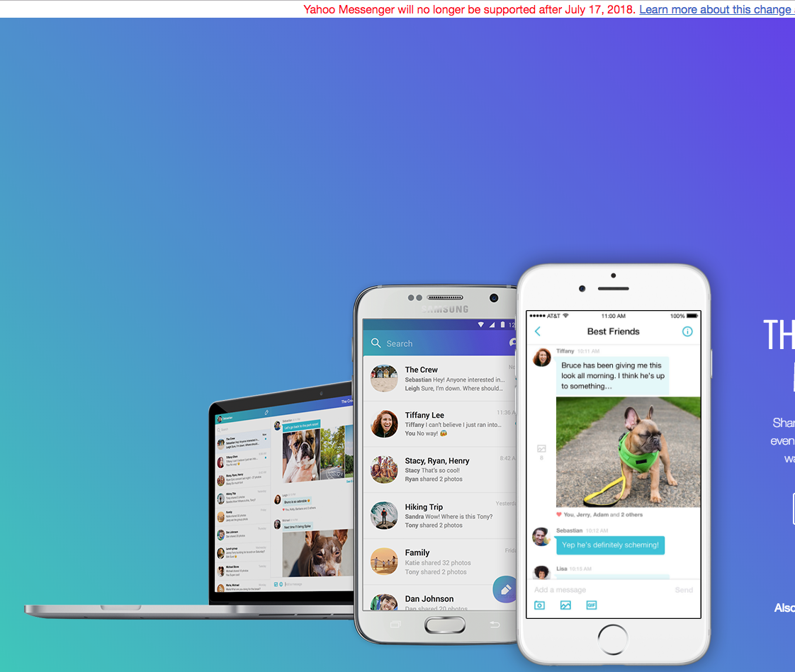Open The Crew conversation on Samsung phone

[439, 379]
